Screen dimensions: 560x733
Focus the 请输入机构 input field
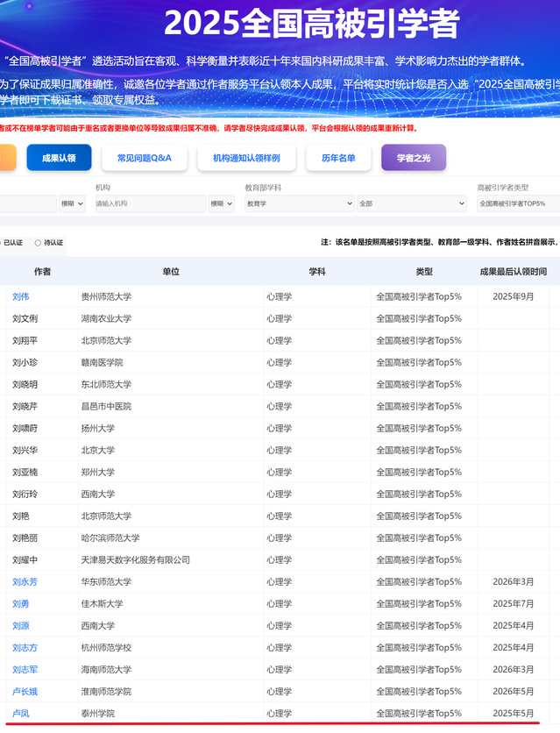pos(151,203)
